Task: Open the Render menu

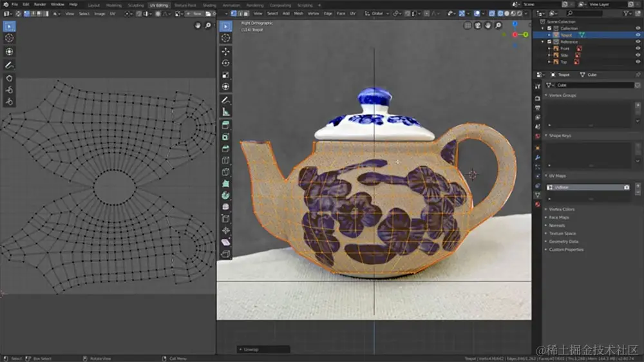Action: (x=40, y=5)
